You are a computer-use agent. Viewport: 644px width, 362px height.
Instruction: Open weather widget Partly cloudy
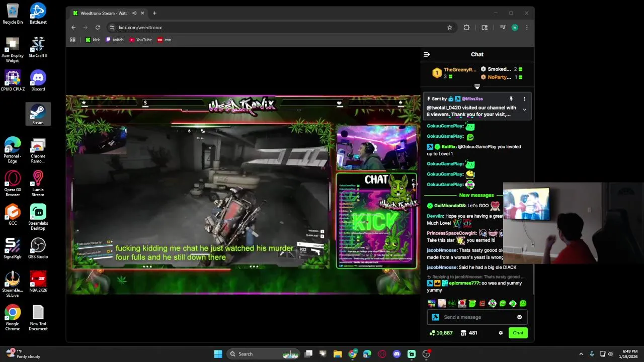(23, 354)
